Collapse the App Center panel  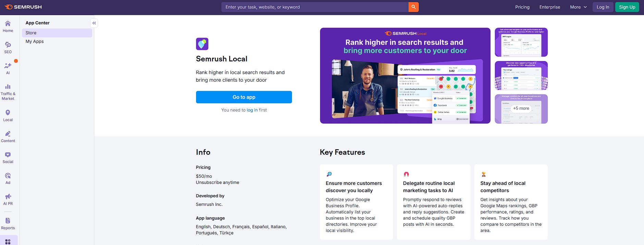[x=93, y=23]
